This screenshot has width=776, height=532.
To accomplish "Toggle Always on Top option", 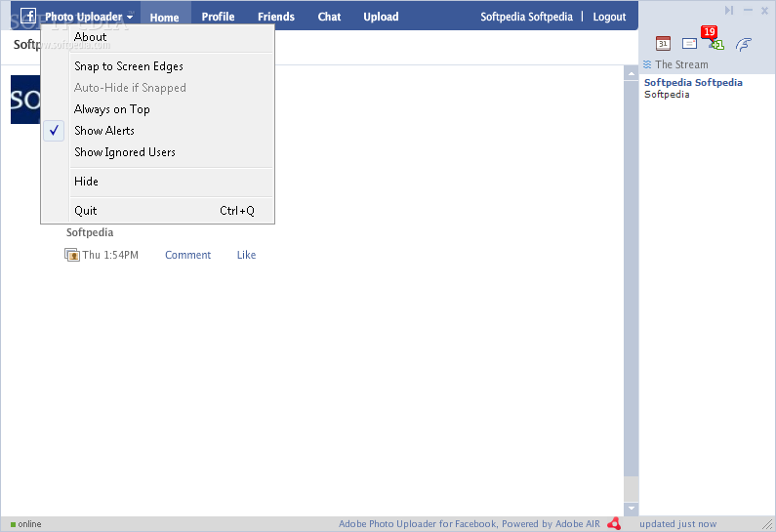I will coord(157,109).
